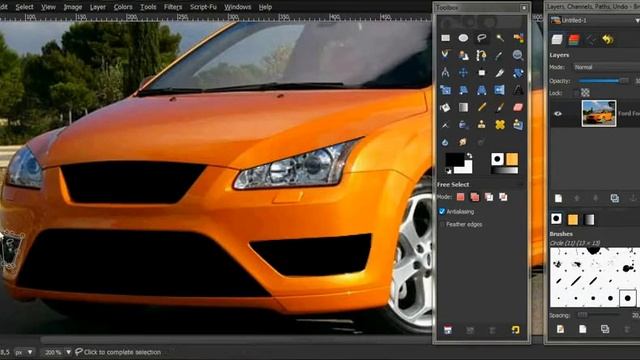The width and height of the screenshot is (640, 360).
Task: Select the Pencil tool
Action: [482, 107]
